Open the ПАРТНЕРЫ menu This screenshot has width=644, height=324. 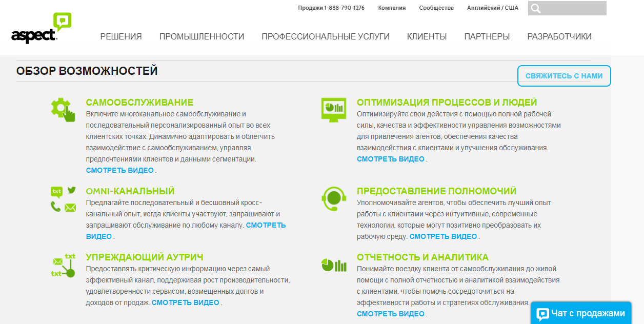[x=487, y=36]
